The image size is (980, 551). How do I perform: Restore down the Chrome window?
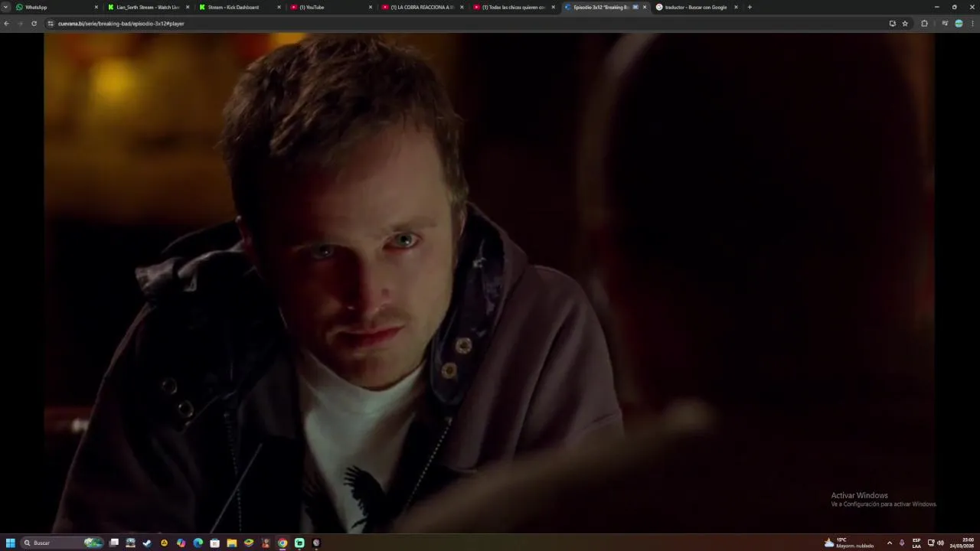point(954,7)
